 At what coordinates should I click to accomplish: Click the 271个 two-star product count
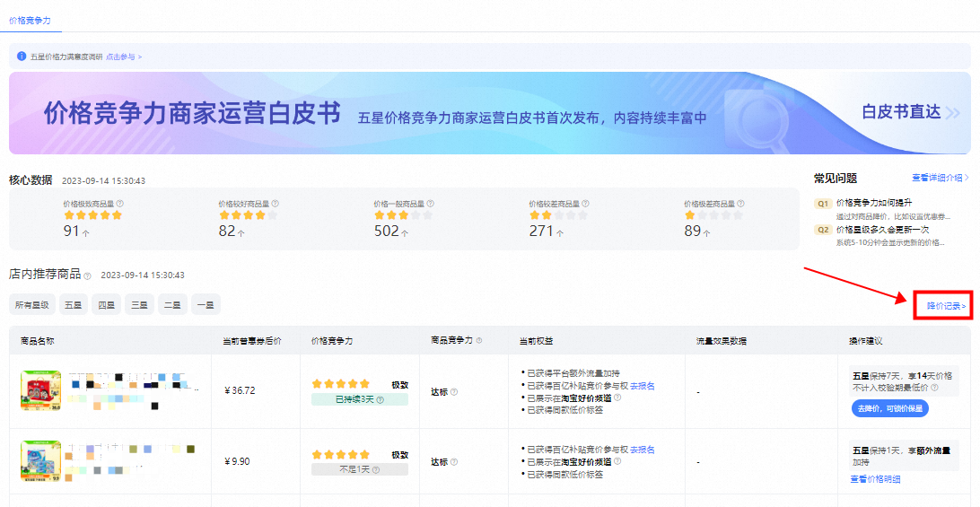(x=546, y=232)
